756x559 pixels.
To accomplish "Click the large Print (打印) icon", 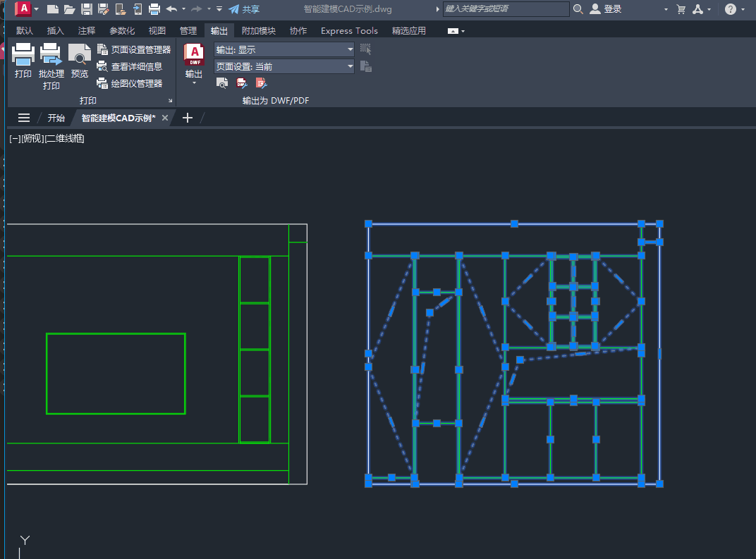I will pos(23,55).
